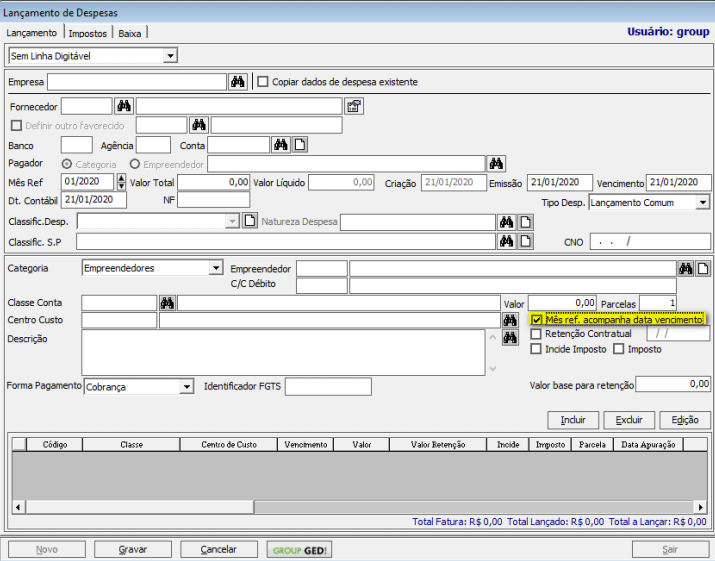Select Empreendedor radio for Pagador
715x561 pixels.
click(135, 164)
